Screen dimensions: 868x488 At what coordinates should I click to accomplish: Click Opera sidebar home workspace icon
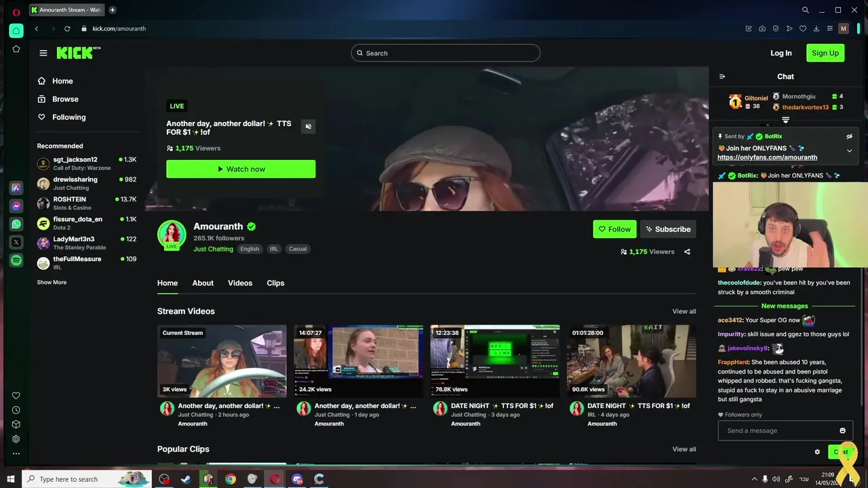(16, 30)
